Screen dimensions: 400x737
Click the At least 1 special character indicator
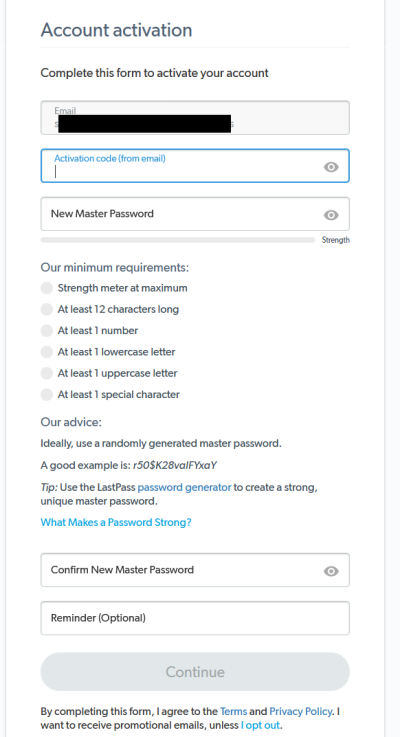coord(47,394)
